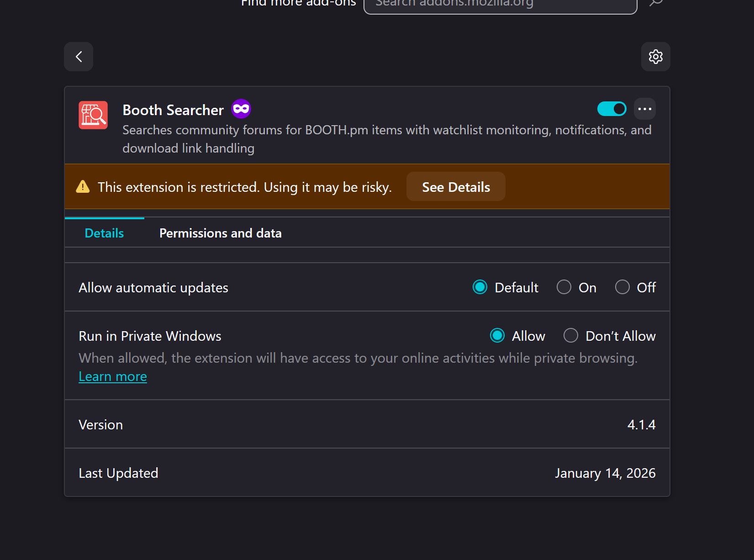The width and height of the screenshot is (754, 560).
Task: Click the extension description text
Action: [387, 139]
